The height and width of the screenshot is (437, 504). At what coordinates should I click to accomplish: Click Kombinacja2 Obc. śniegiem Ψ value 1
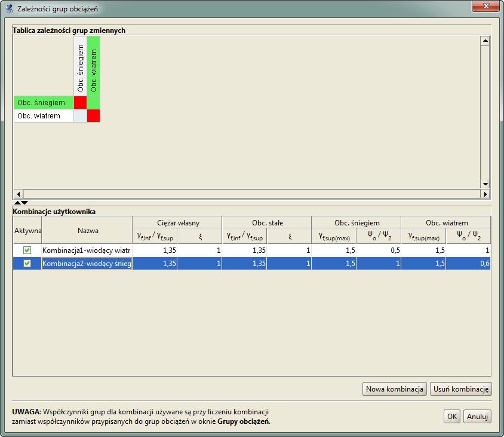379,263
